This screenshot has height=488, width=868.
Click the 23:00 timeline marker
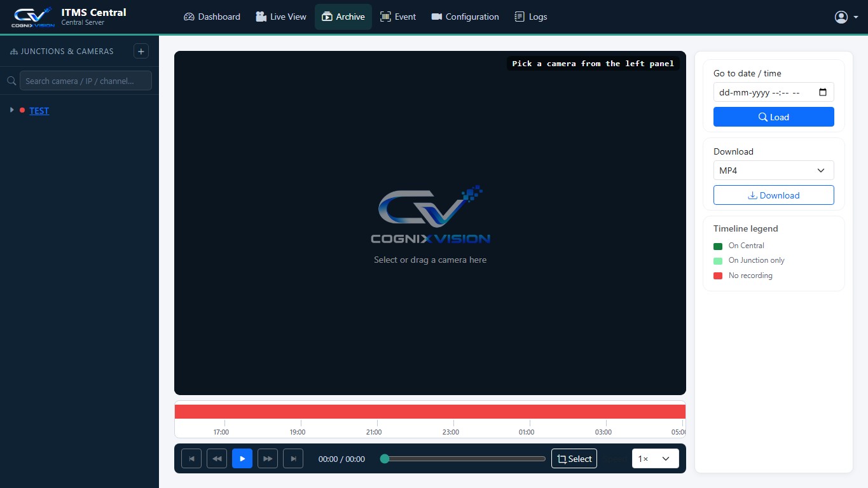pyautogui.click(x=450, y=432)
